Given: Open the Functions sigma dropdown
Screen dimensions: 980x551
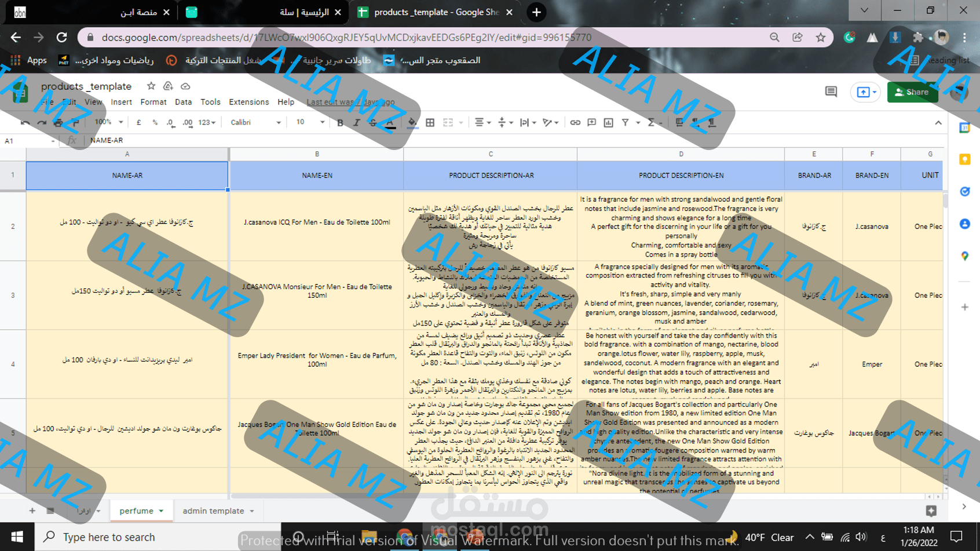Looking at the screenshot, I should click(x=654, y=123).
